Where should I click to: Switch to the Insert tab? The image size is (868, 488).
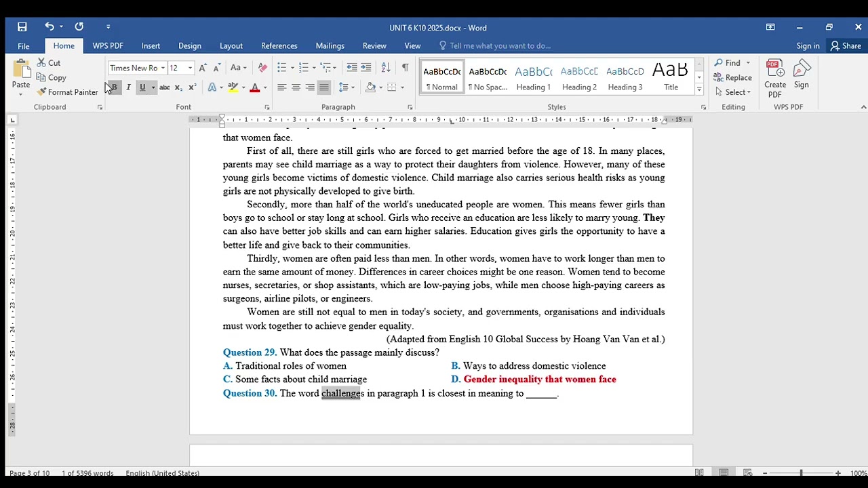tap(151, 46)
